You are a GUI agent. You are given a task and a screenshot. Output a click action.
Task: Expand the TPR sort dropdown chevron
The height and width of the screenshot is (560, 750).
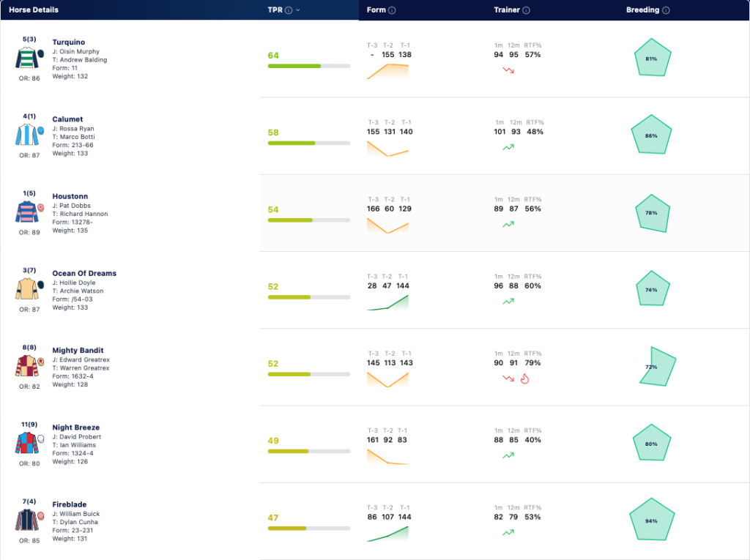298,10
